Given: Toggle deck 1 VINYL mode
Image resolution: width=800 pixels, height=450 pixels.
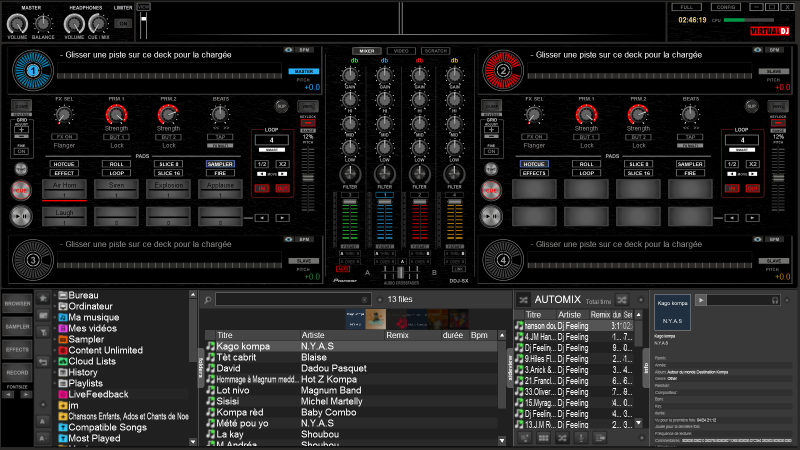Looking at the screenshot, I should tap(308, 106).
